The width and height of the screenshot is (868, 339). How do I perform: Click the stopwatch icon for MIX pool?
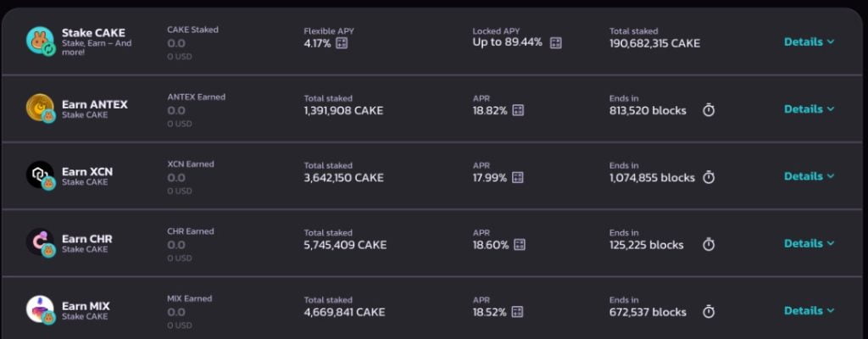tap(709, 312)
